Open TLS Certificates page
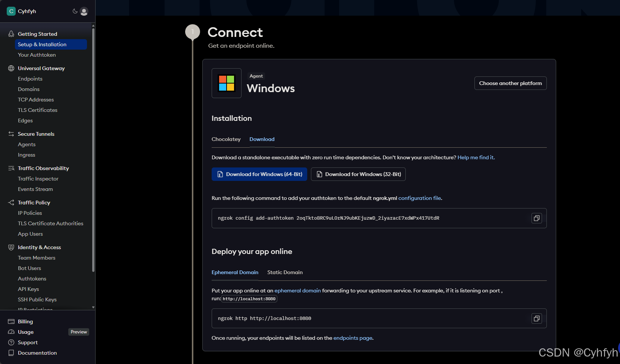Viewport: 620px width, 364px height. tap(38, 110)
